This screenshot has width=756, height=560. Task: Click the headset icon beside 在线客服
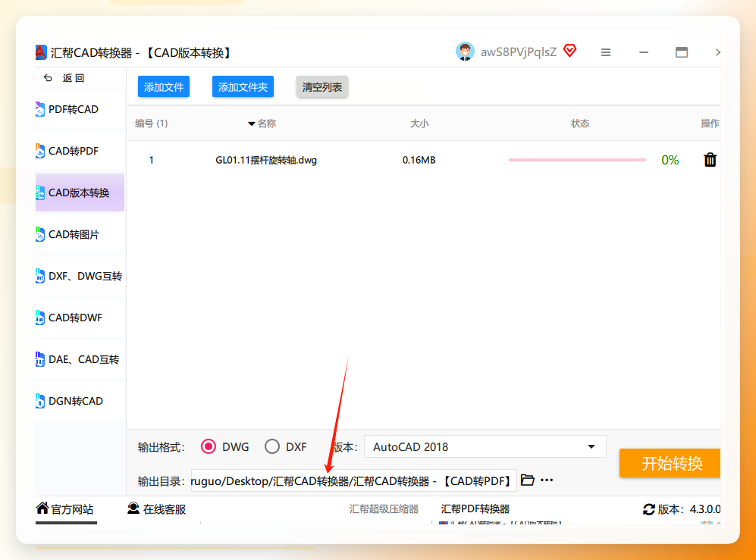(x=133, y=508)
